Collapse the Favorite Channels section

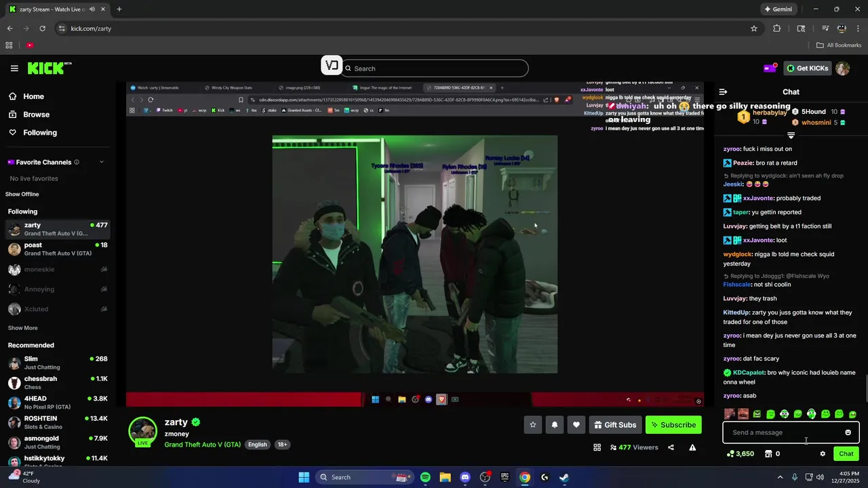point(102,162)
